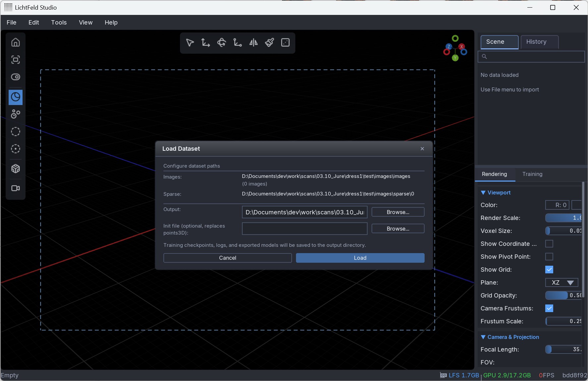Click the home view icon in left sidebar
Image resolution: width=588 pixels, height=381 pixels.
16,42
